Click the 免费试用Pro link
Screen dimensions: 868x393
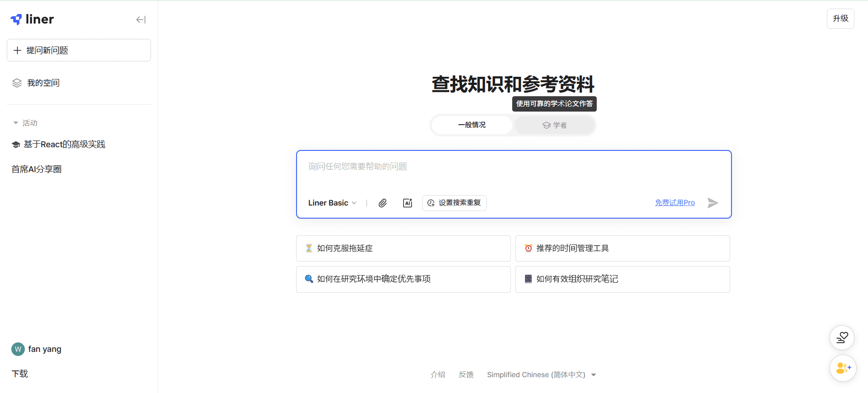(675, 203)
